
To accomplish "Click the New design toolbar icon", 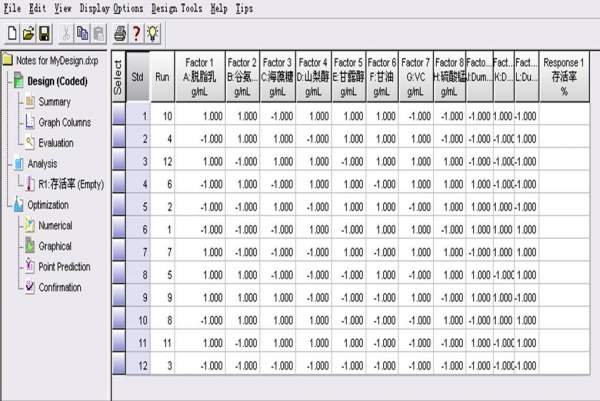I will click(12, 33).
